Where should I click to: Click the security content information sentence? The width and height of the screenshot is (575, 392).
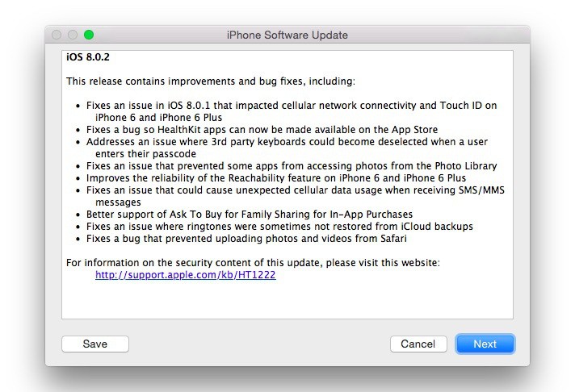pyautogui.click(x=253, y=263)
